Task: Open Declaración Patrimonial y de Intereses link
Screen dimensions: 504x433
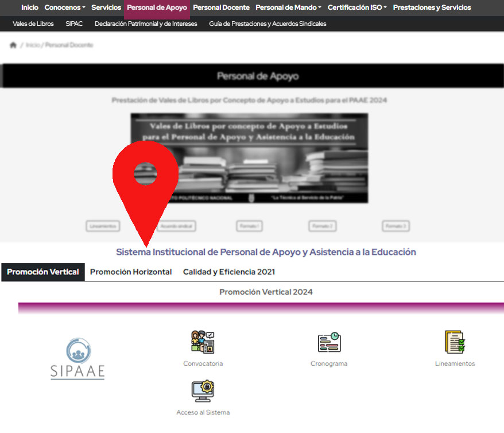Action: click(x=146, y=24)
